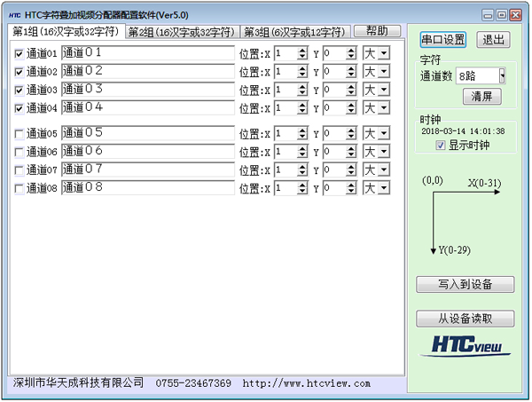
Task: Click the 退出 button
Action: coord(493,40)
